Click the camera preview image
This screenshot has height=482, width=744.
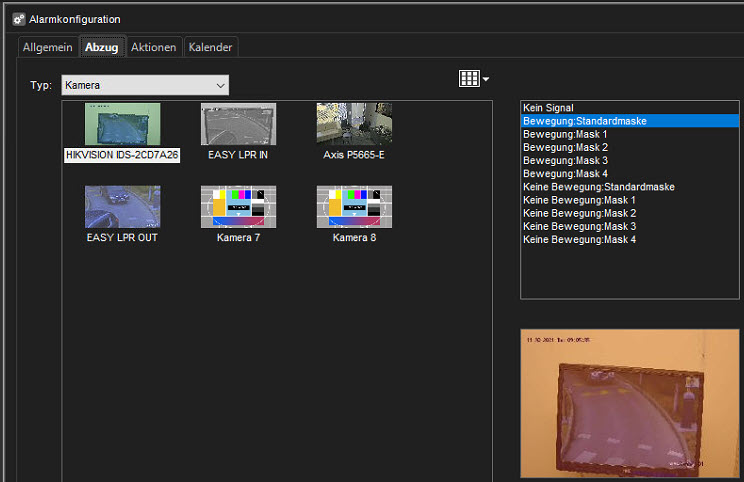pos(629,404)
